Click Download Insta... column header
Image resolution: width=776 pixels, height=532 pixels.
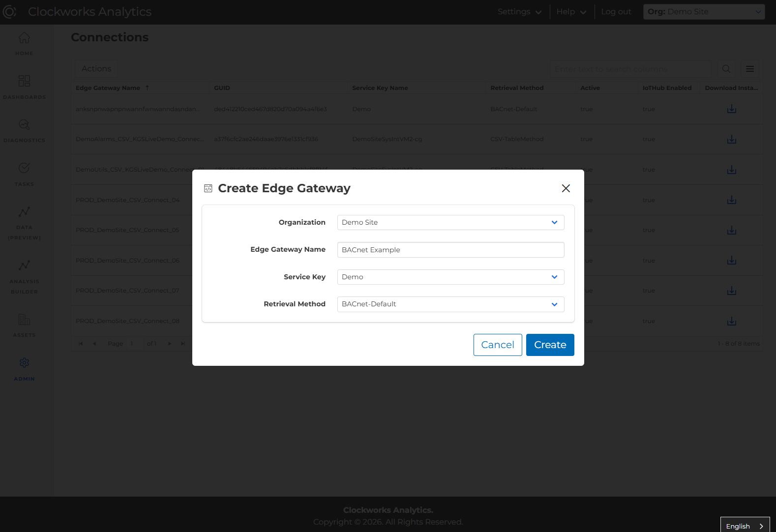coord(731,88)
